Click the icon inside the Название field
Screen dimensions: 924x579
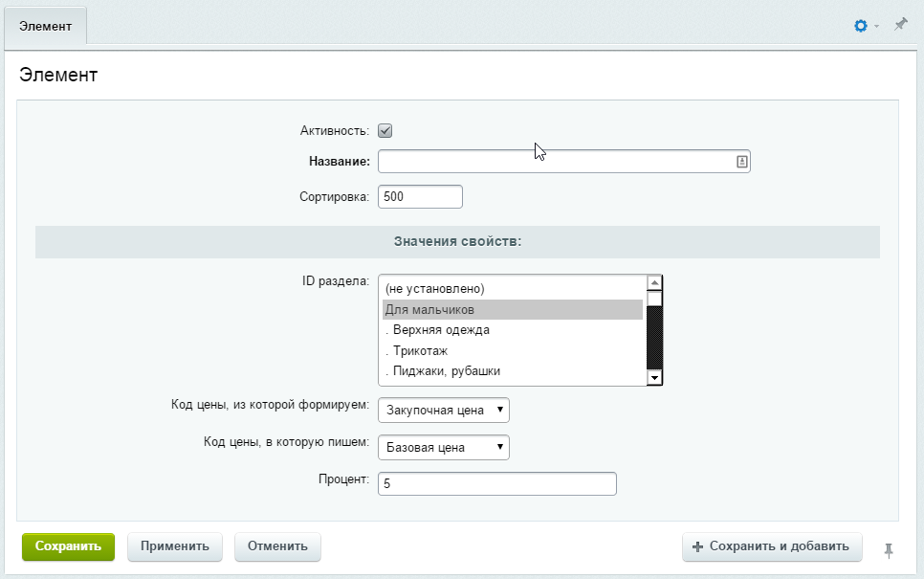pos(741,162)
